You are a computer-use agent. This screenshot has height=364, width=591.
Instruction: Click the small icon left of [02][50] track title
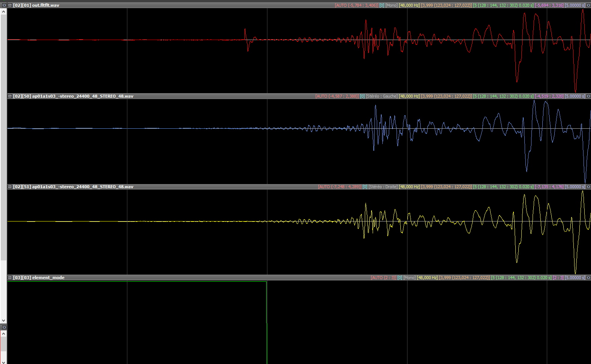(10, 96)
